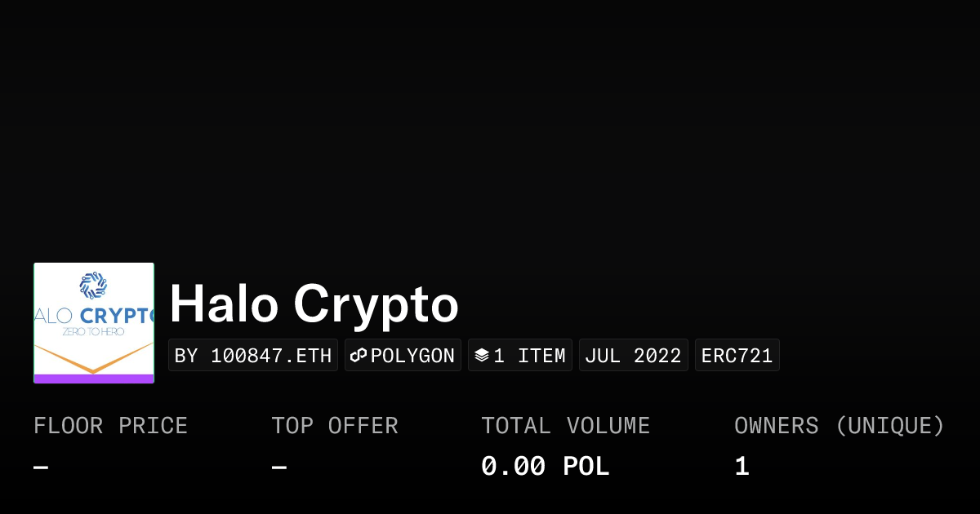Click the blue circular logo in thumbnail

pyautogui.click(x=93, y=285)
